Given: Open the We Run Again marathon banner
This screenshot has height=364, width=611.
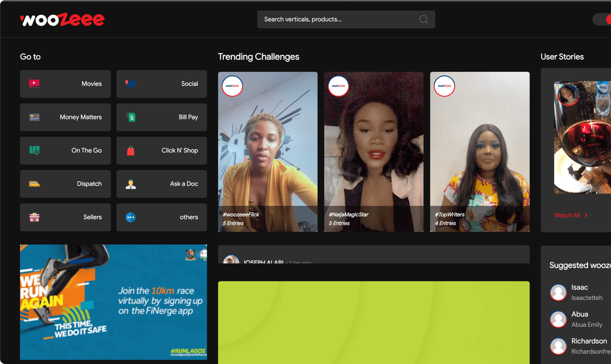Looking at the screenshot, I should [113, 302].
